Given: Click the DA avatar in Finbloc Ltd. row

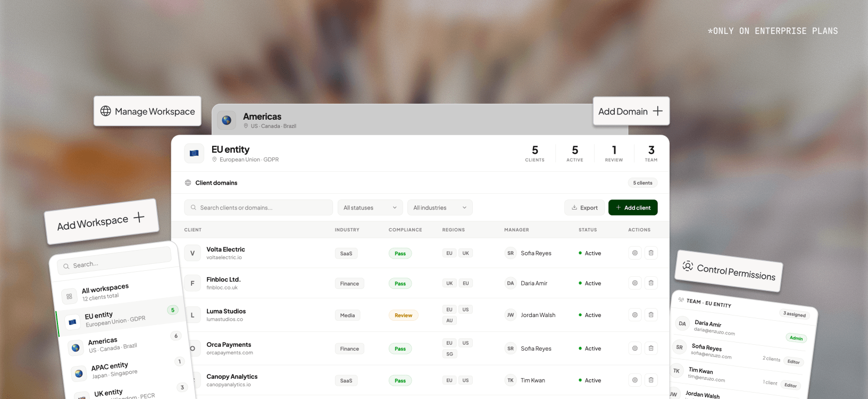Looking at the screenshot, I should click(x=511, y=284).
